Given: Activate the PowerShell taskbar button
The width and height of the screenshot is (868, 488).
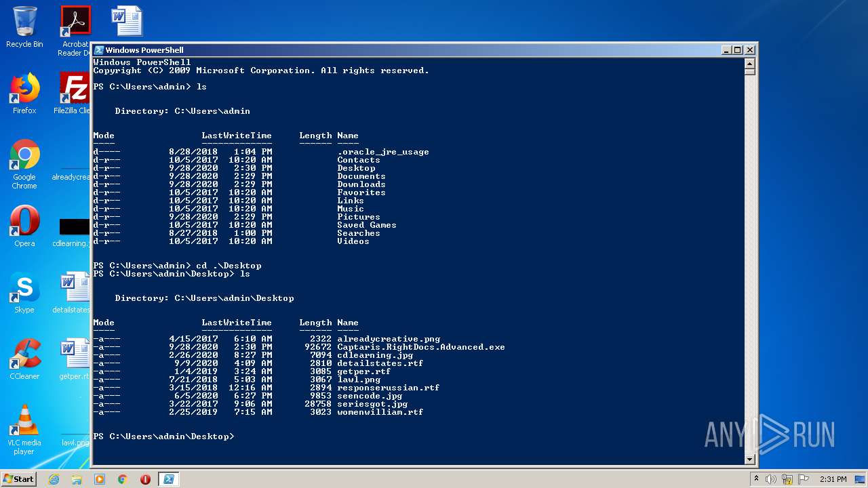Looking at the screenshot, I should point(169,479).
